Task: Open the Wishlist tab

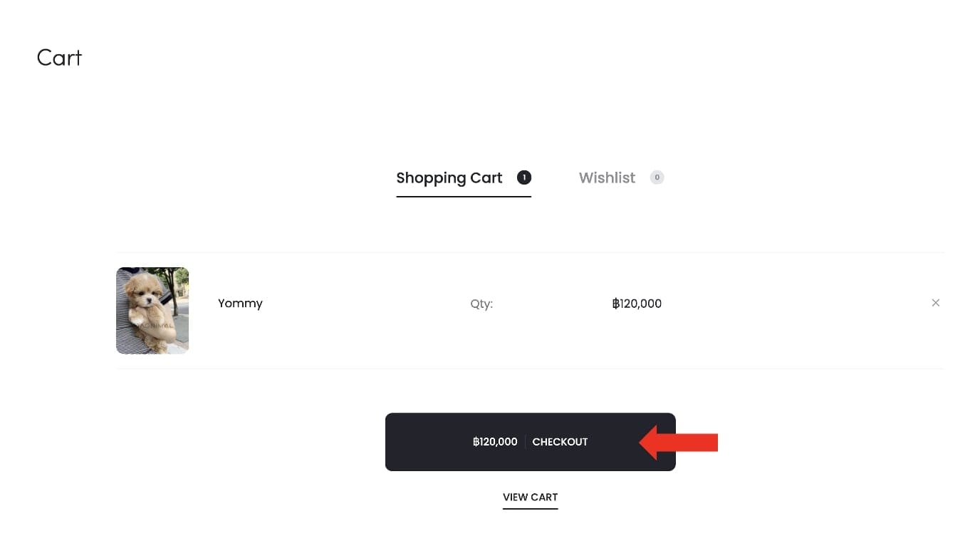Action: tap(607, 178)
